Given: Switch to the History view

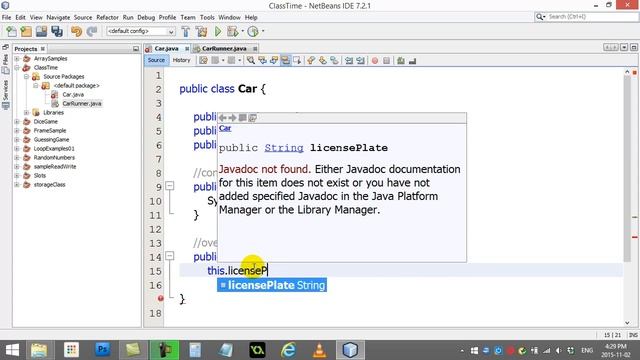Looking at the screenshot, I should click(182, 60).
